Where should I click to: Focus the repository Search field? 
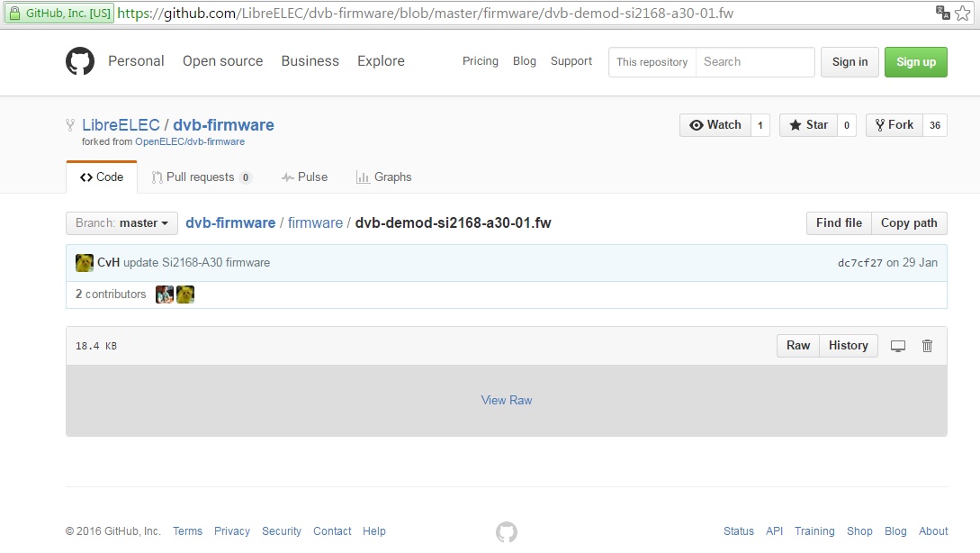pos(755,62)
